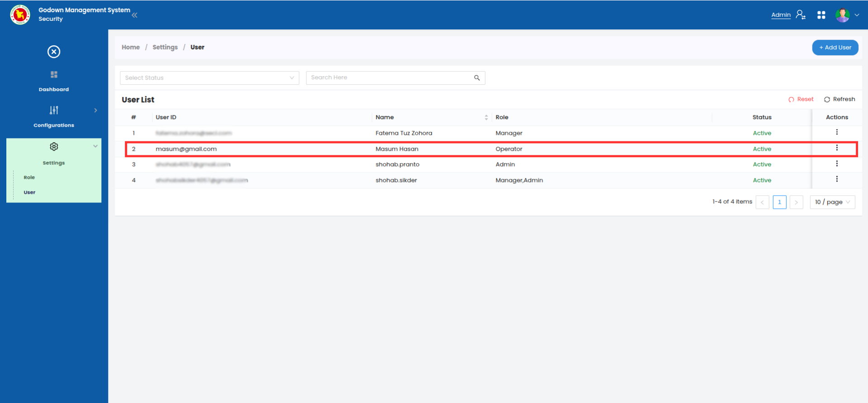Open actions menu for Fatema Tuz Zohora
Image resolution: width=868 pixels, height=403 pixels.
pyautogui.click(x=837, y=132)
